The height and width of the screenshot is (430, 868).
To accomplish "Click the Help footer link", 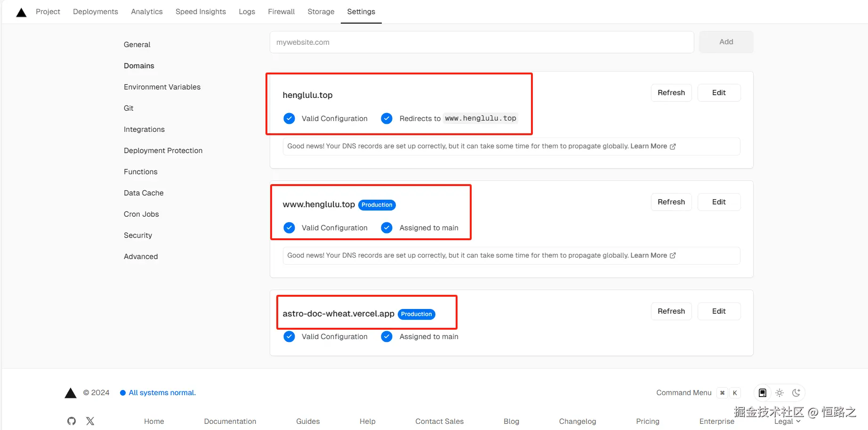I will point(368,422).
